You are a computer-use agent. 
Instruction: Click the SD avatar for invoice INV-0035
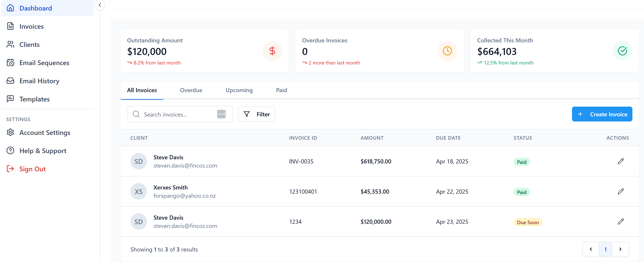(x=138, y=161)
